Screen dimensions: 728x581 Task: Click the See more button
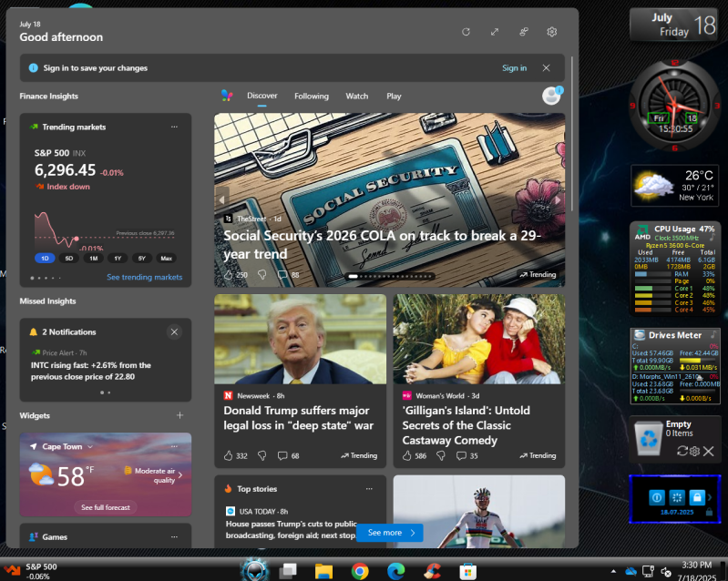coord(390,533)
